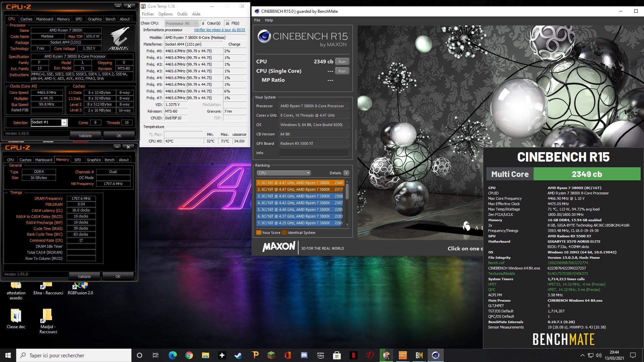644x362 pixels.
Task: Switch to SPD tab in top CPU-Z window
Action: 78,19
